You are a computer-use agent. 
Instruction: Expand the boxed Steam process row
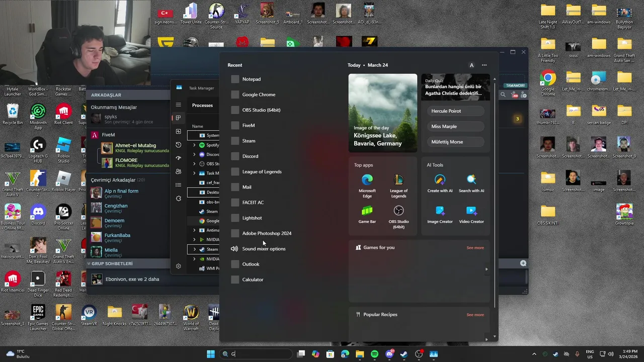[195, 249]
